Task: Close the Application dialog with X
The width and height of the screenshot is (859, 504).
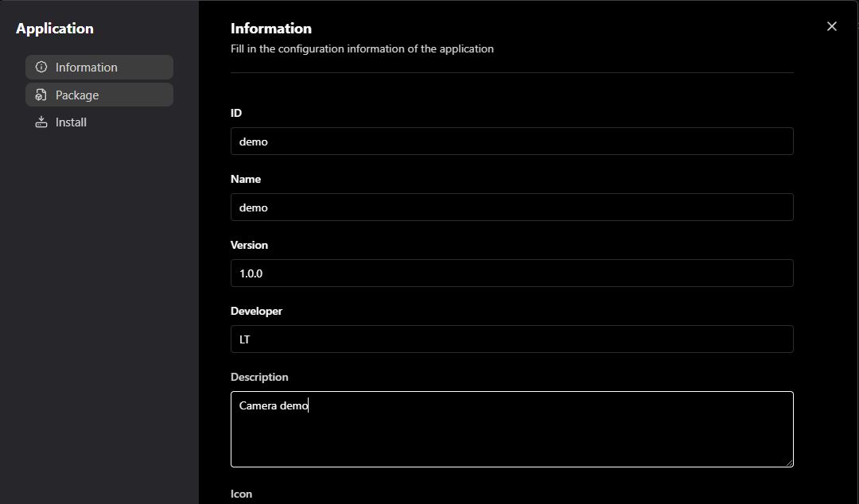Action: pos(832,26)
